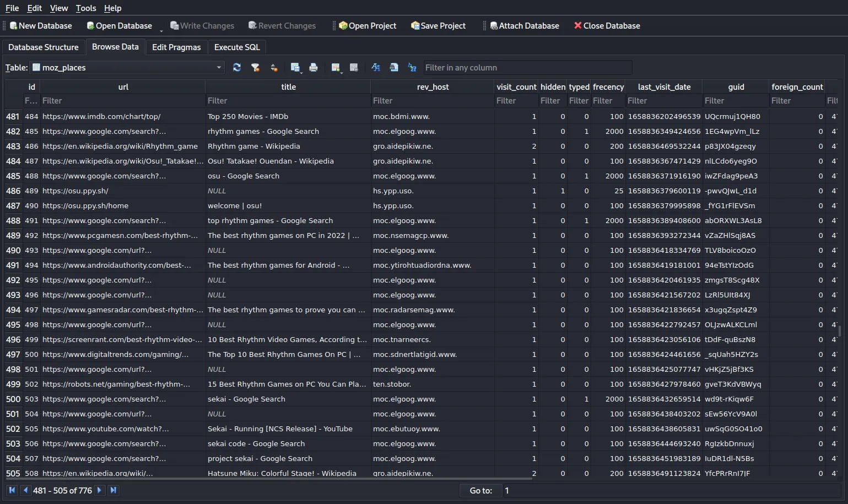Screen dimensions: 848x504
Task: Go to the next page of records
Action: [100, 490]
